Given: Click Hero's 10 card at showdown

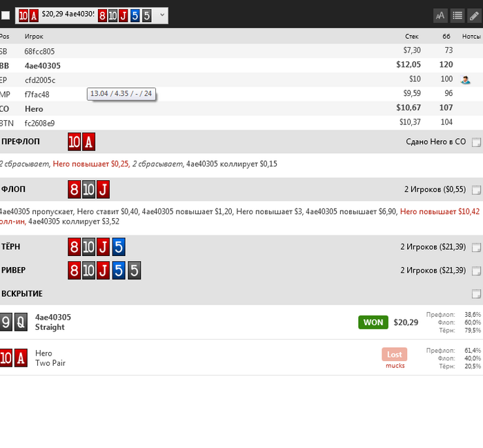Looking at the screenshot, I should [6, 358].
